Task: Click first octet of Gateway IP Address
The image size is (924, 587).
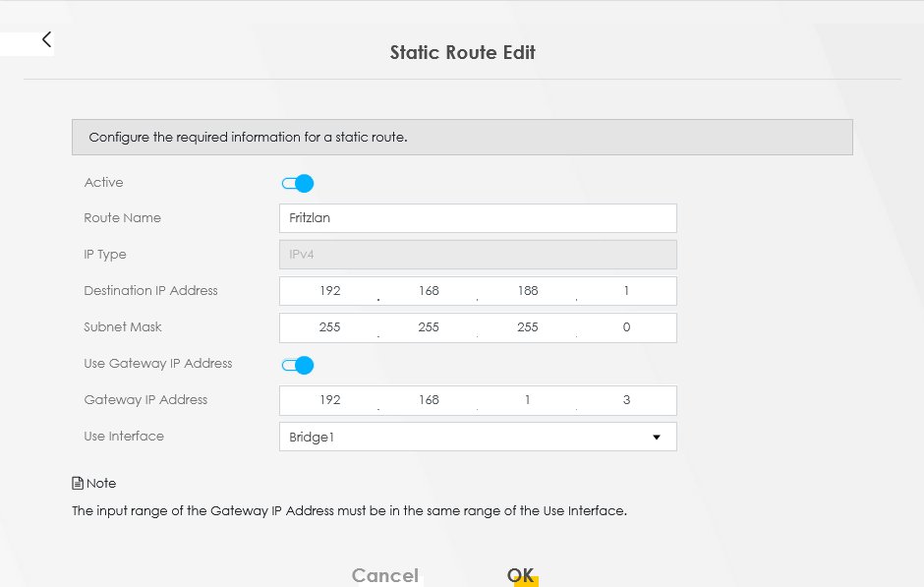Action: click(x=329, y=400)
